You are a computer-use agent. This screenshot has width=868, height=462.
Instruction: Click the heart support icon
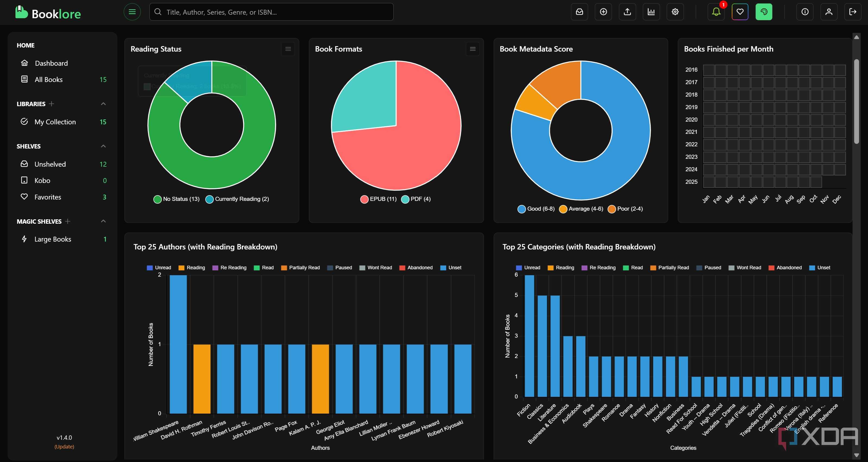[740, 12]
